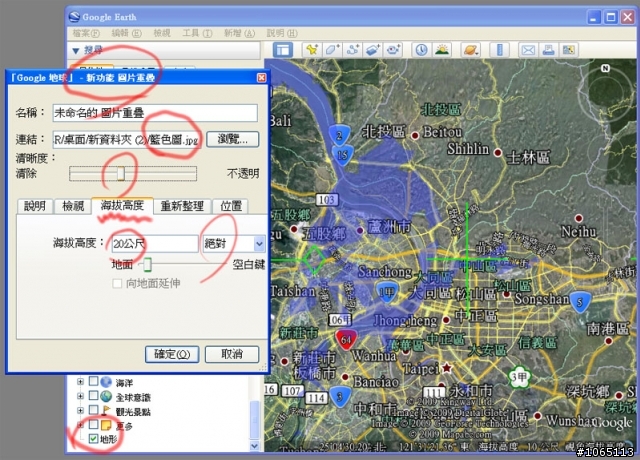Click the 取消 cancel button

tap(232, 354)
